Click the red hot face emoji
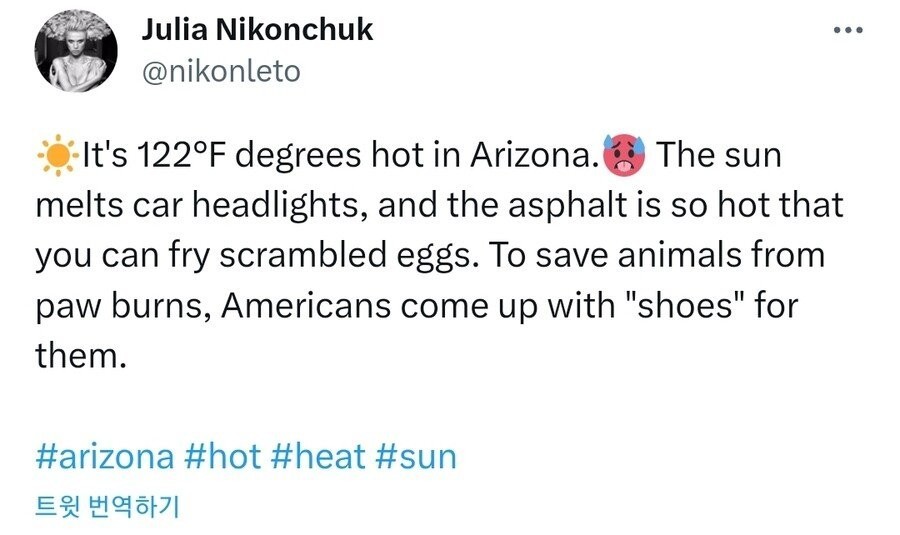 click(625, 157)
